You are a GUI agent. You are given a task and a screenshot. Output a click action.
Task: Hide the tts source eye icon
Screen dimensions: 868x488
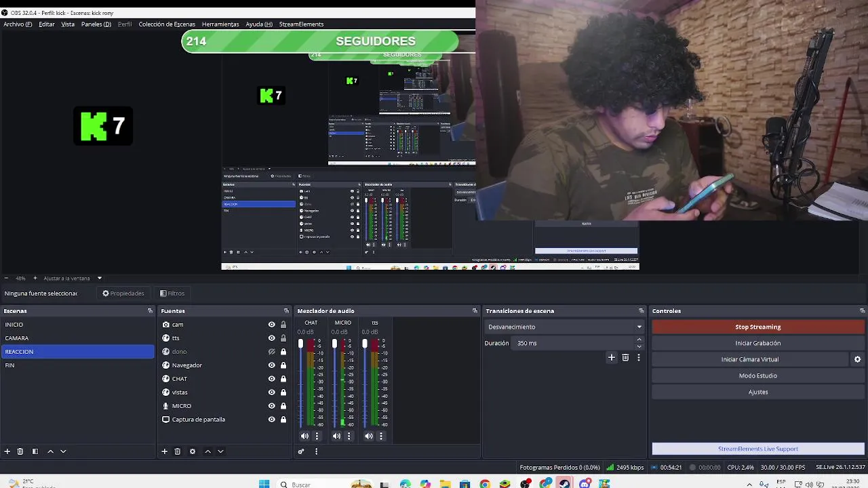pyautogui.click(x=272, y=338)
